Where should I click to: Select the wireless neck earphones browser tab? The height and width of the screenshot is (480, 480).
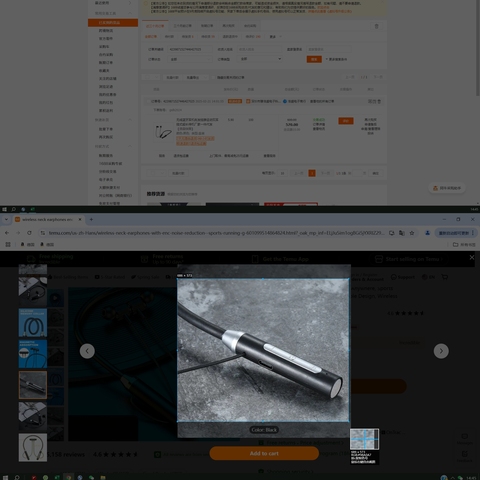[x=48, y=219]
